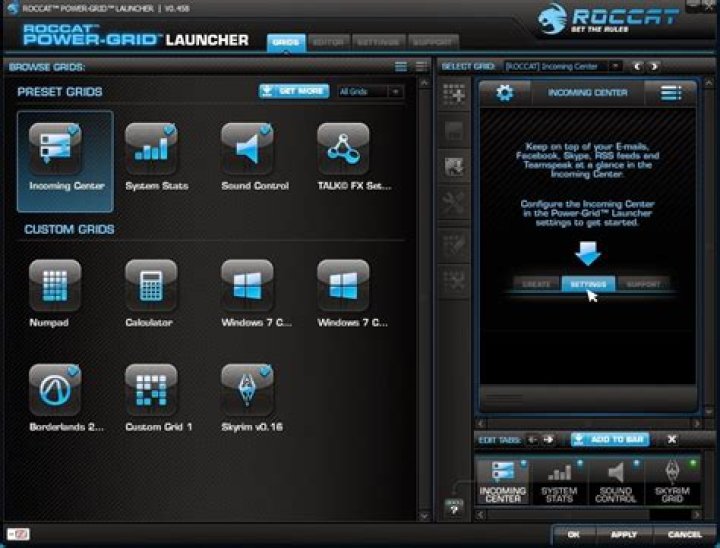This screenshot has width=720, height=548.
Task: Move tab right with Edit Tabs arrow
Action: click(x=548, y=440)
